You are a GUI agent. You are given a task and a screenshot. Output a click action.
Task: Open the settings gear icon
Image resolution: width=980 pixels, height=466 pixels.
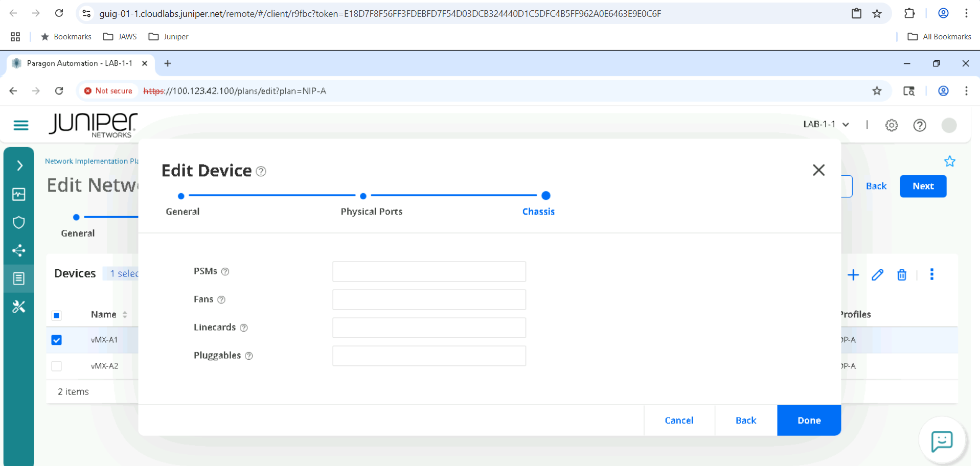891,125
